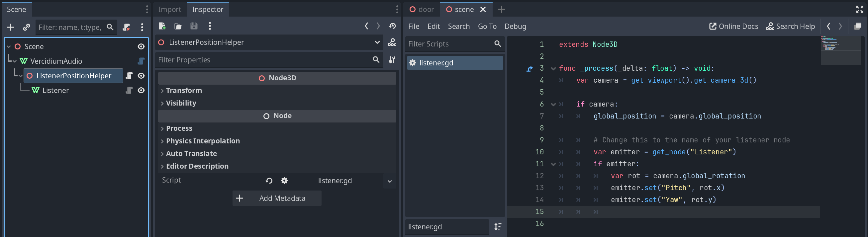
Task: Open the Script property dropdown arrow
Action: [x=390, y=181]
